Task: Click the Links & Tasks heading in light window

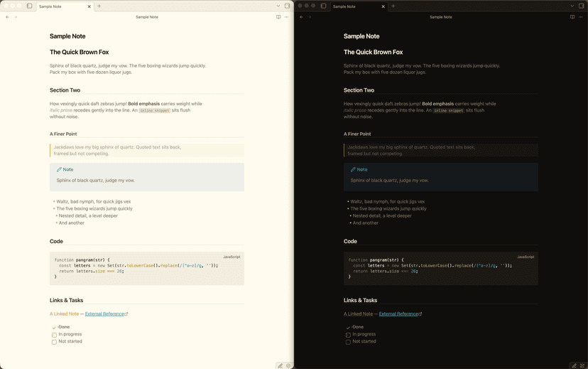Action: point(66,300)
